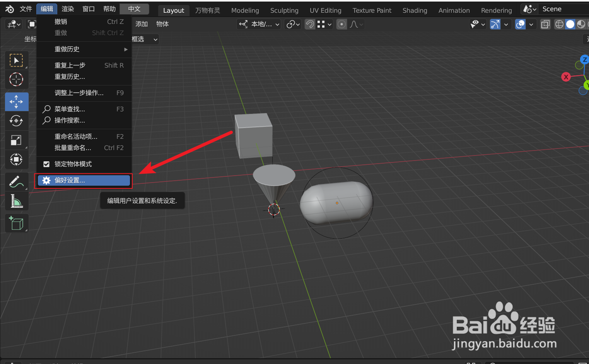Open the transform orientation 本地 dropdown
Screen dimensions: 589x364
[x=258, y=24]
